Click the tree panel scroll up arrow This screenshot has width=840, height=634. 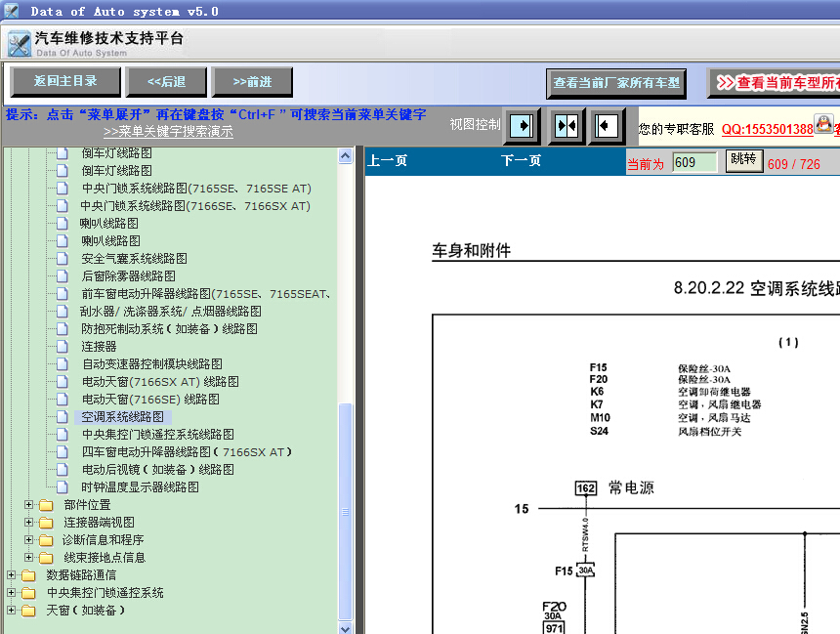pyautogui.click(x=346, y=156)
